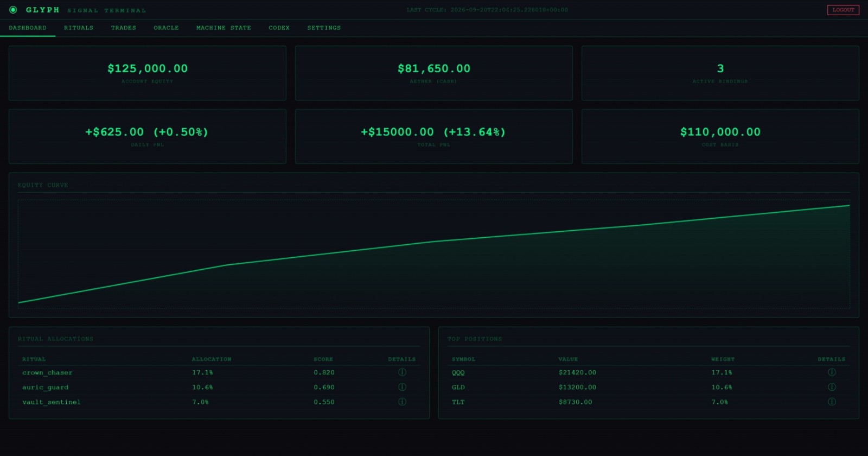
Task: Click the Allocation column header
Action: 212,359
